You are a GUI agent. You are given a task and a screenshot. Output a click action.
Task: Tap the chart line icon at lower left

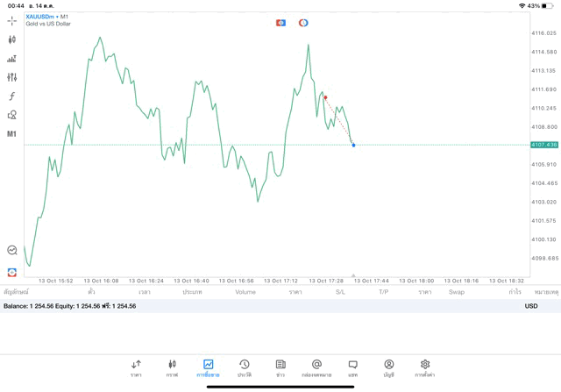[x=11, y=250]
